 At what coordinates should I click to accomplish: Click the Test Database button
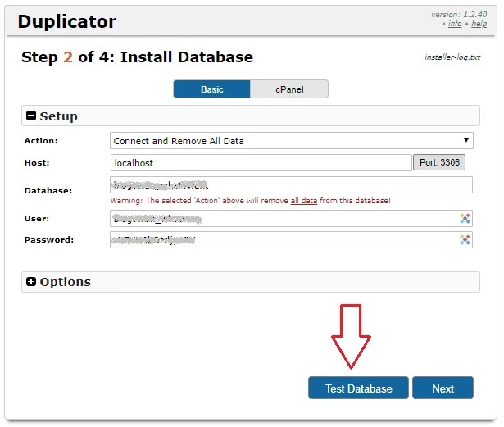pyautogui.click(x=358, y=388)
